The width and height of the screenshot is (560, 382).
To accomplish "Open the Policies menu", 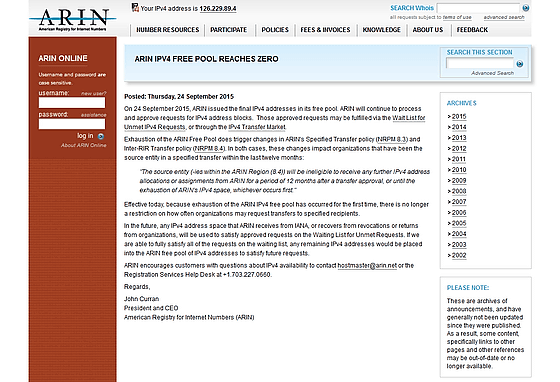I will 275,30.
